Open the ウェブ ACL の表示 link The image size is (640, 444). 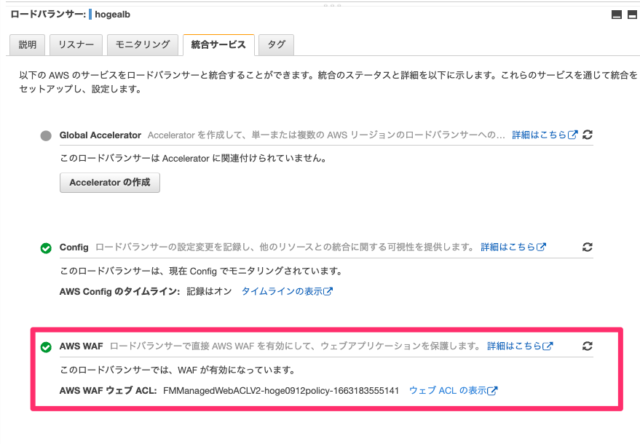pyautogui.click(x=453, y=391)
